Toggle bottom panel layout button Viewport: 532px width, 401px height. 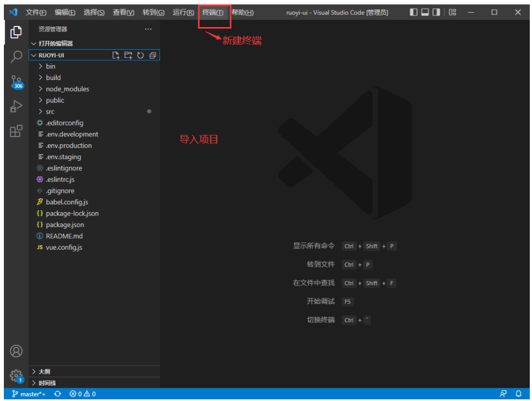[425, 13]
